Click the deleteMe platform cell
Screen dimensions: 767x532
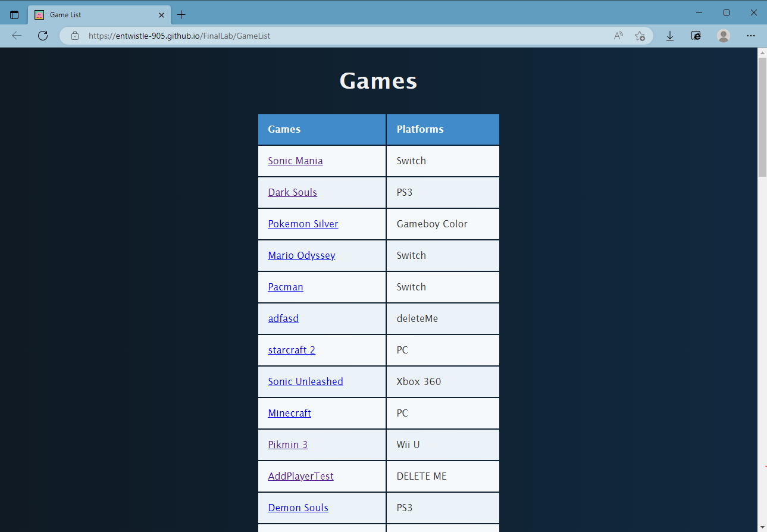[x=443, y=318]
